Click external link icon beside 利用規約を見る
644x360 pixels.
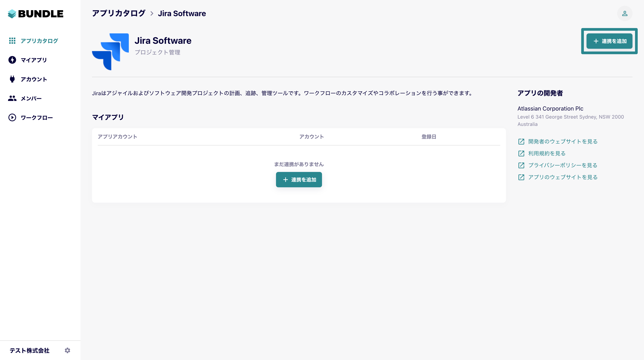tap(521, 154)
